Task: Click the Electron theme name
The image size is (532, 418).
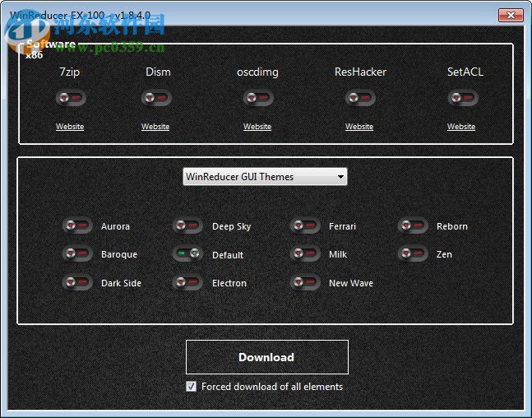Action: (x=229, y=283)
